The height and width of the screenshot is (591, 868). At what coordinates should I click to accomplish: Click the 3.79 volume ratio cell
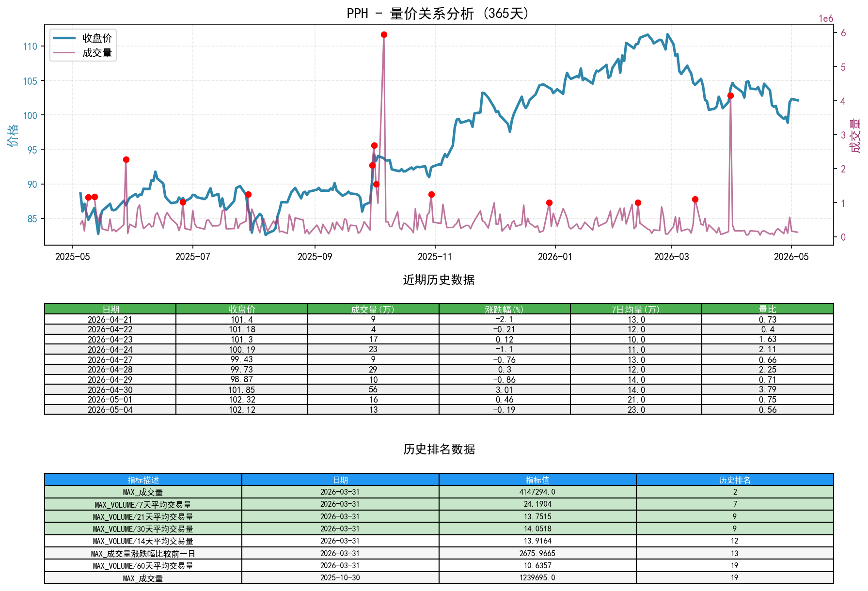[768, 389]
